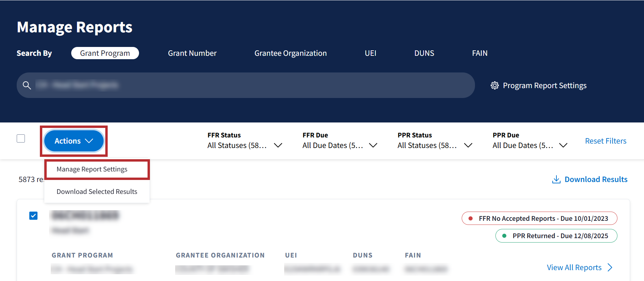
Task: Uncheck the first grant result checkbox
Action: pyautogui.click(x=33, y=216)
